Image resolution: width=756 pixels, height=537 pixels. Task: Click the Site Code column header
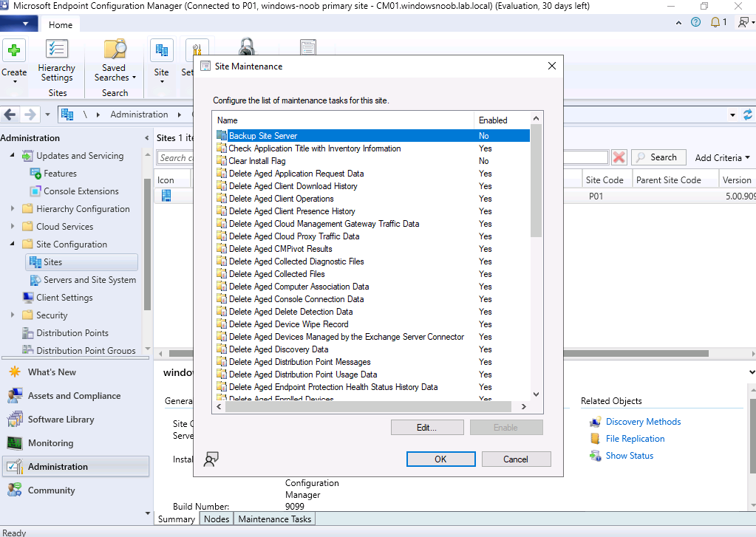(x=607, y=179)
